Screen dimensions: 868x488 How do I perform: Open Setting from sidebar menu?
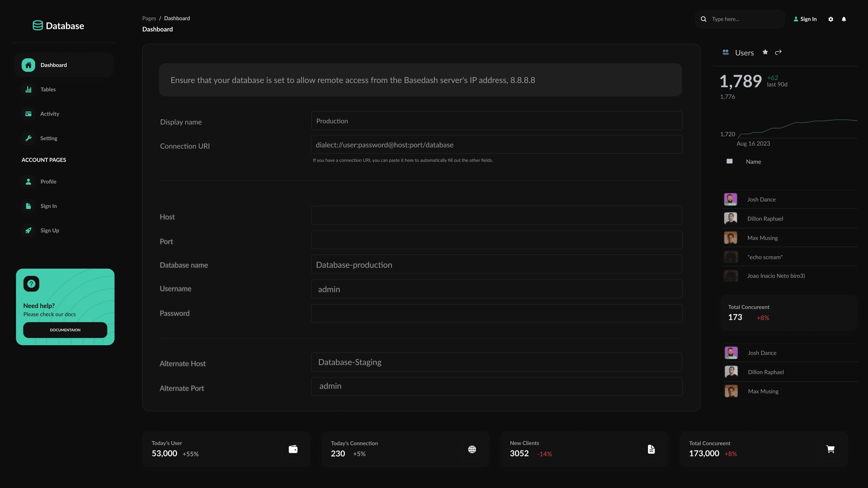[49, 139]
